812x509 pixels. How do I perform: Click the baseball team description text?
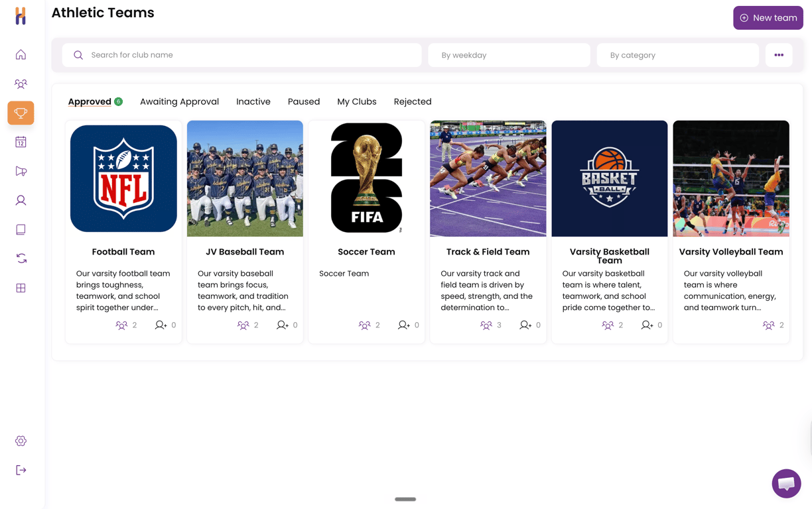245,290
